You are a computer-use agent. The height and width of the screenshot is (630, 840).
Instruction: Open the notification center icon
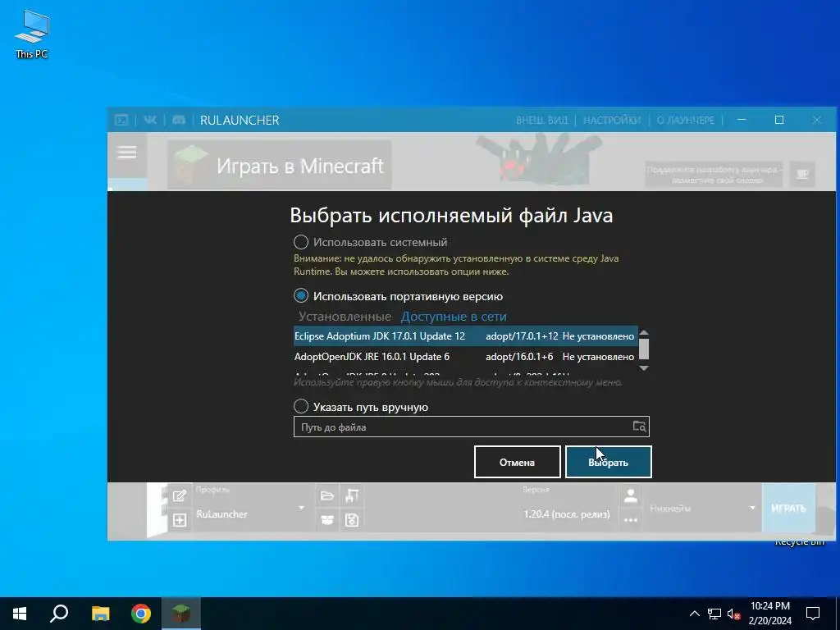pos(813,614)
